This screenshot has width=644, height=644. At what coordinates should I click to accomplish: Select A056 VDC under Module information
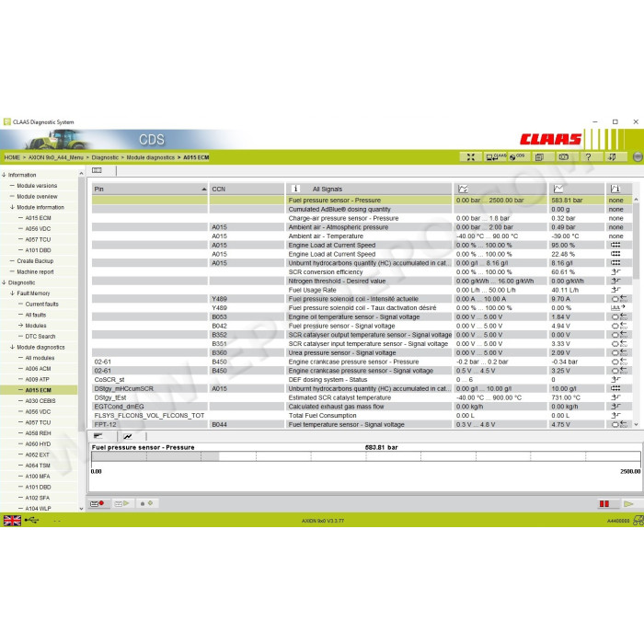point(39,229)
